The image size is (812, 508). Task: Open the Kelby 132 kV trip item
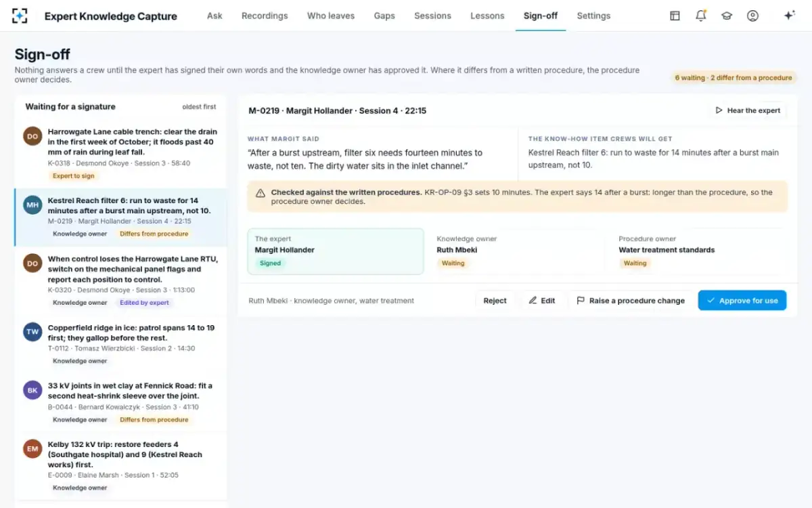(120, 466)
